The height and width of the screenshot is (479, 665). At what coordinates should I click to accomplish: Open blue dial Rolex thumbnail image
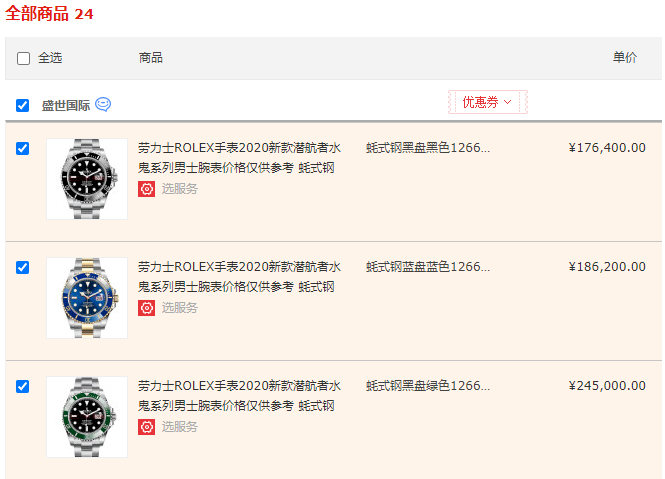tap(87, 298)
